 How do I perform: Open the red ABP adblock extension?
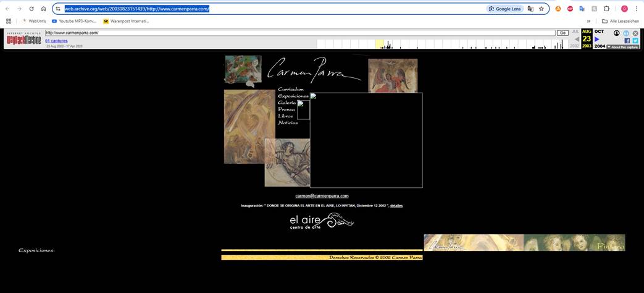[x=570, y=9]
